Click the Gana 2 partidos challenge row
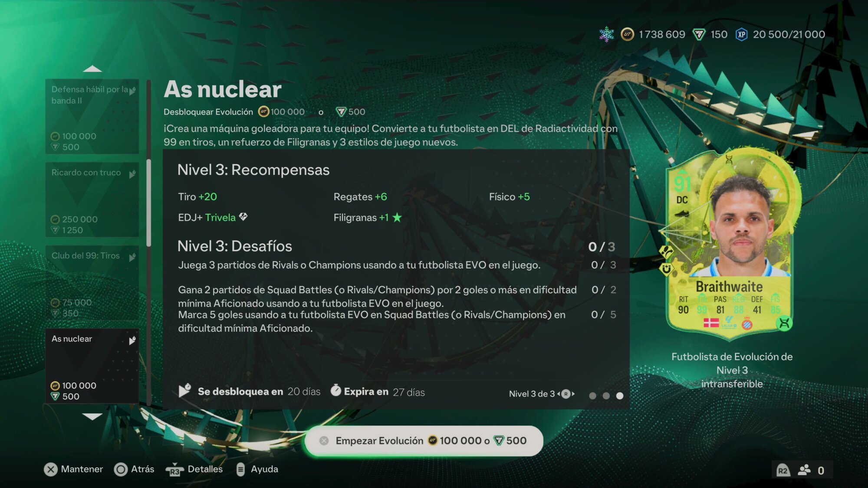The image size is (868, 488). 397,296
